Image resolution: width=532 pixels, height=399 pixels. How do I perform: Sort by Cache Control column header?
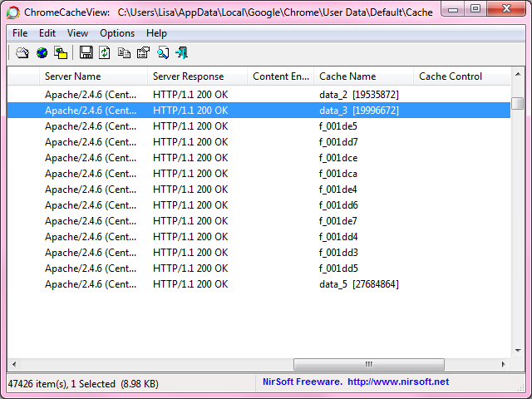(462, 76)
